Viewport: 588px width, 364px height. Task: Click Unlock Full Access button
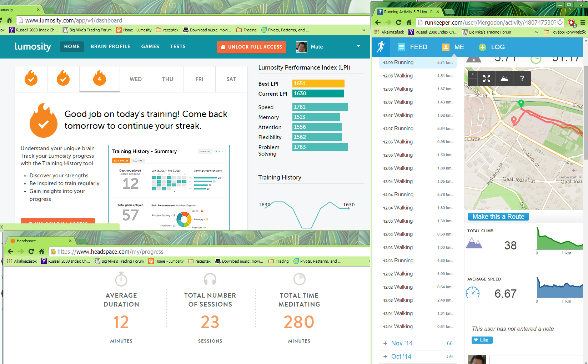[251, 47]
